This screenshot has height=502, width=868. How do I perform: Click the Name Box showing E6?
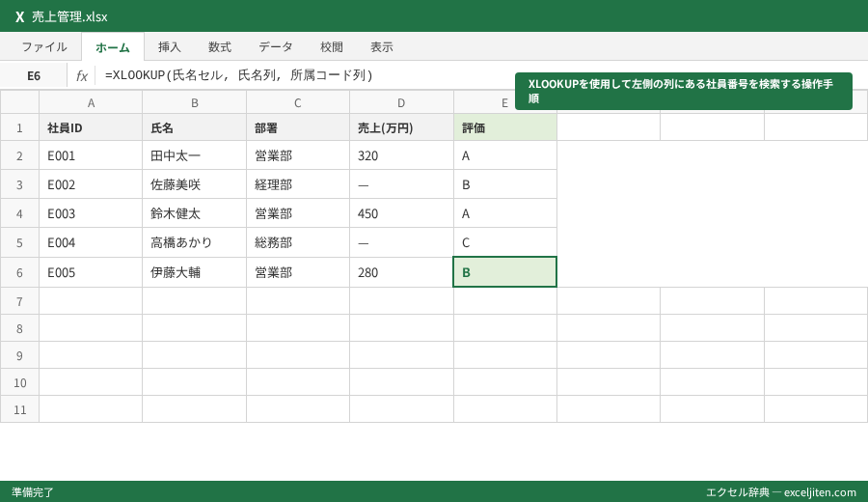click(x=34, y=76)
